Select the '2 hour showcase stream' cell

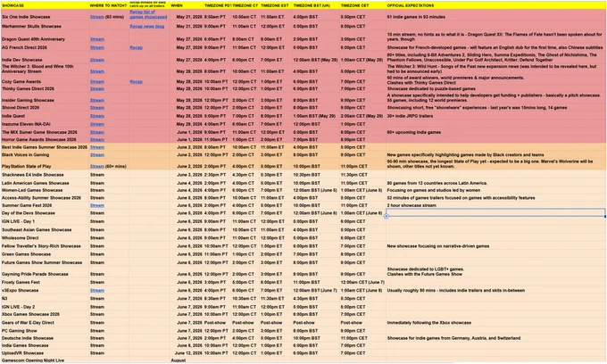pos(496,205)
